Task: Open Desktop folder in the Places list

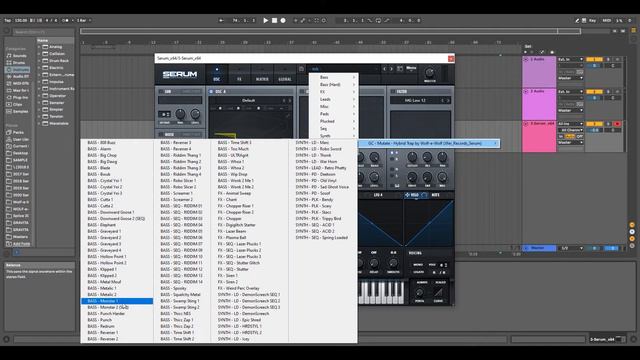Action: coord(20,153)
